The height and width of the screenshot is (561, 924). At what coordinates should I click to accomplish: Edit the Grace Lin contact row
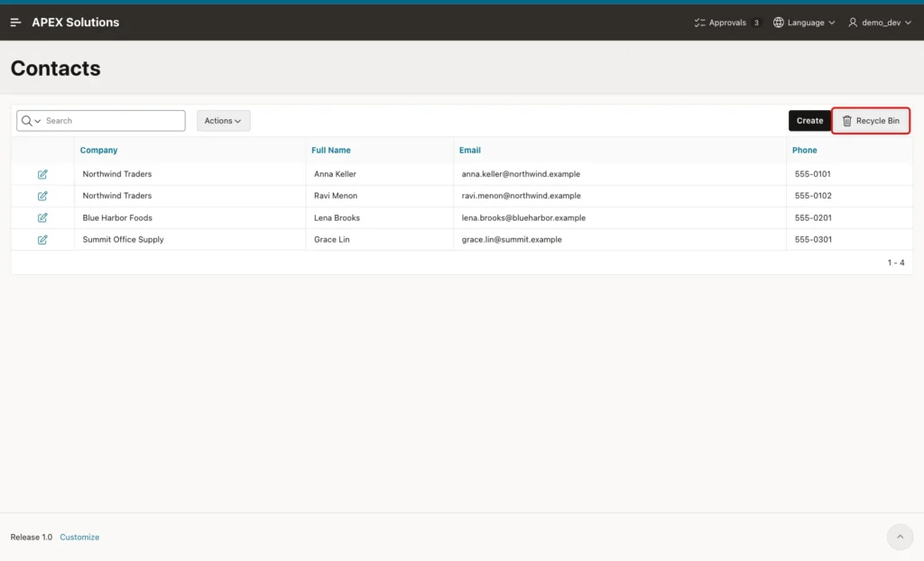coord(42,240)
